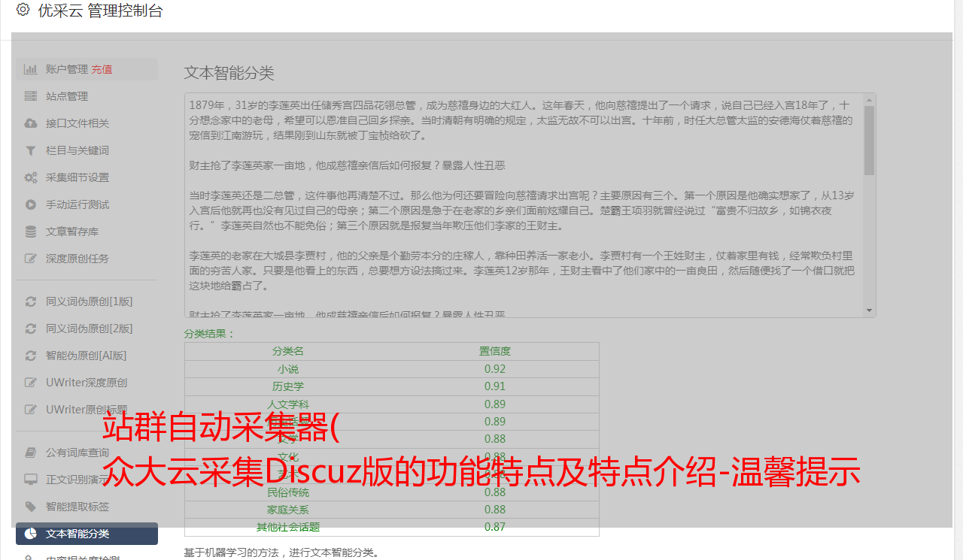Open the 深度原创任务 sidebar menu item
The image size is (963, 560).
pyautogui.click(x=87, y=259)
